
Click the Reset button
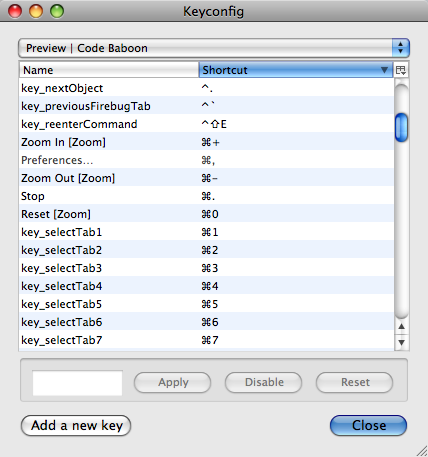[x=355, y=382]
